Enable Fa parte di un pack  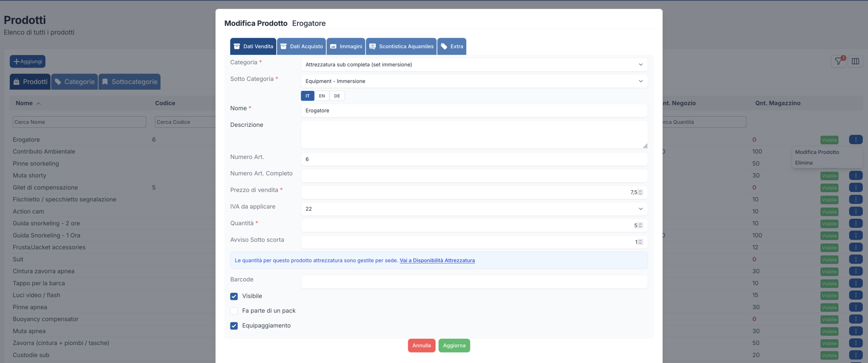[234, 311]
